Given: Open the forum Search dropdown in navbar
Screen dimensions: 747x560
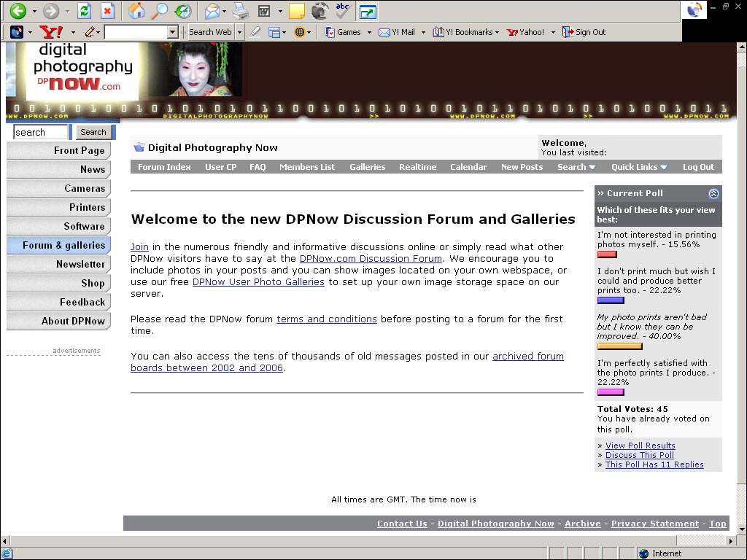Looking at the screenshot, I should click(576, 167).
